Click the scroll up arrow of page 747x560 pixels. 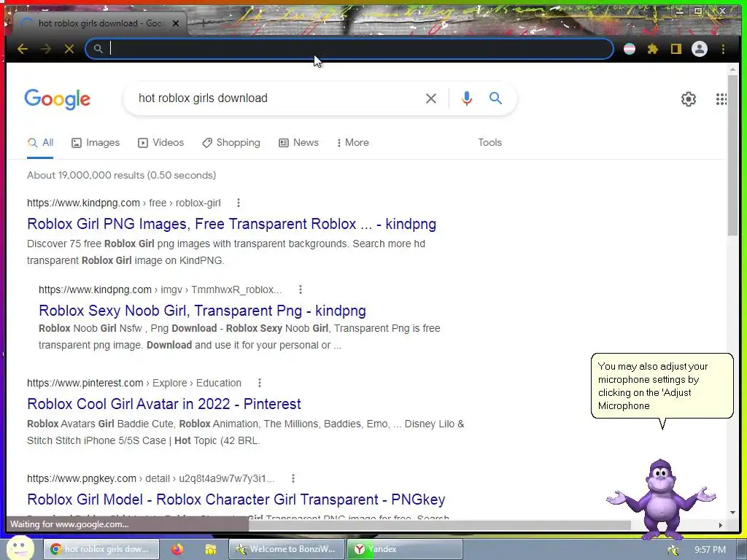point(732,69)
